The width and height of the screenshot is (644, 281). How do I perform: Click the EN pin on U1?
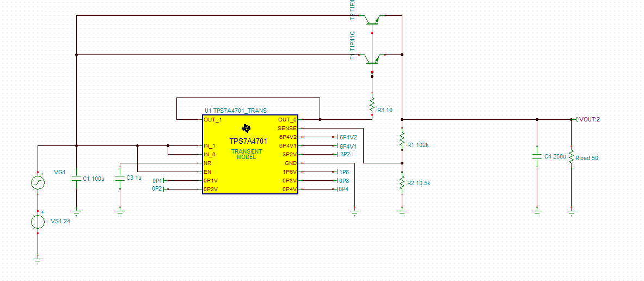pyautogui.click(x=207, y=172)
